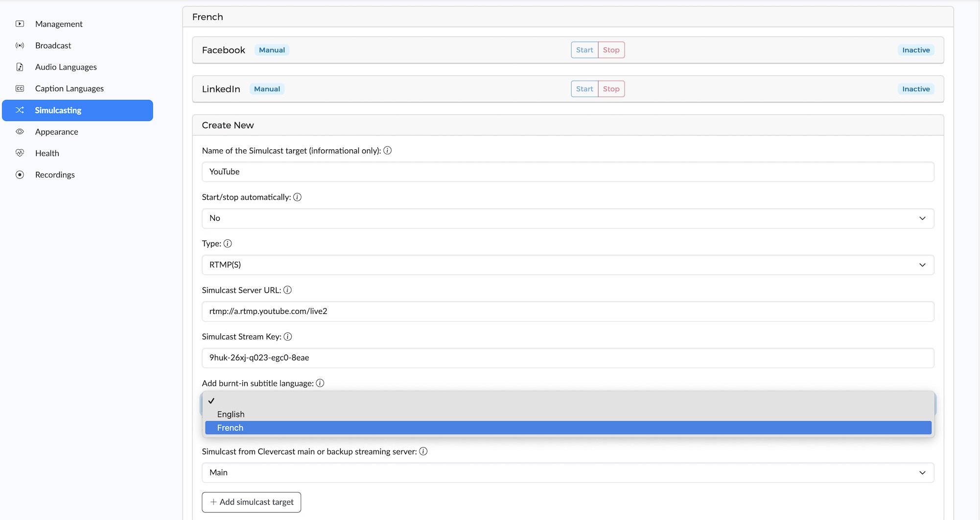Click the Create New heading
980x520 pixels.
(x=228, y=125)
